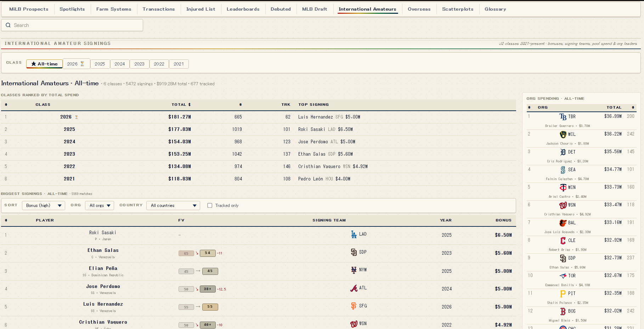This screenshot has height=329, width=644.
Task: Click the Brewers logo in org spending list
Action: click(563, 134)
